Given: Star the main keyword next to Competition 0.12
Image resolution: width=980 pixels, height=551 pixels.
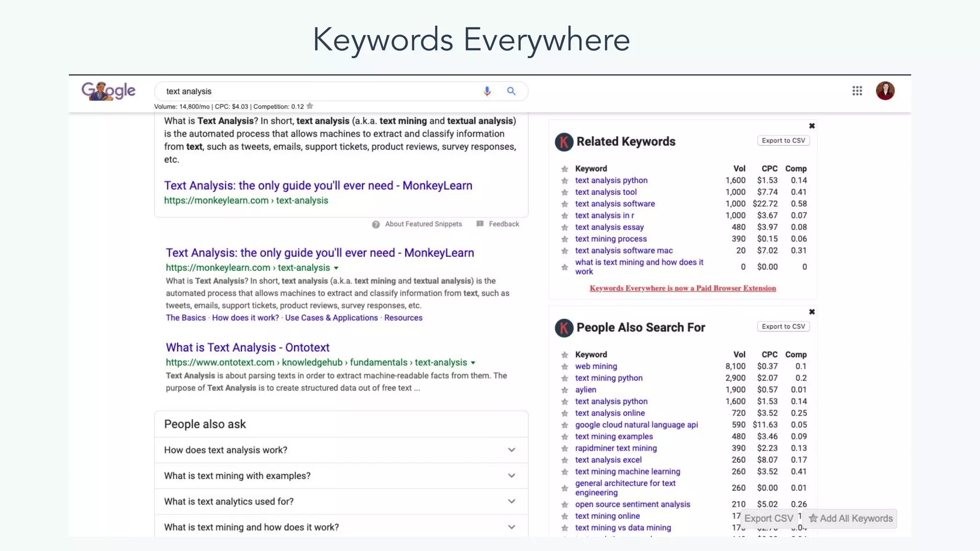Looking at the screenshot, I should point(310,106).
